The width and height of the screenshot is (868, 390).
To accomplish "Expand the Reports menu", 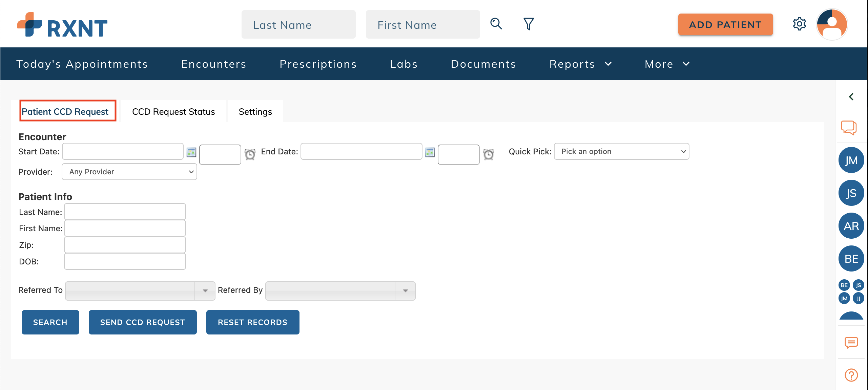I will pos(580,64).
